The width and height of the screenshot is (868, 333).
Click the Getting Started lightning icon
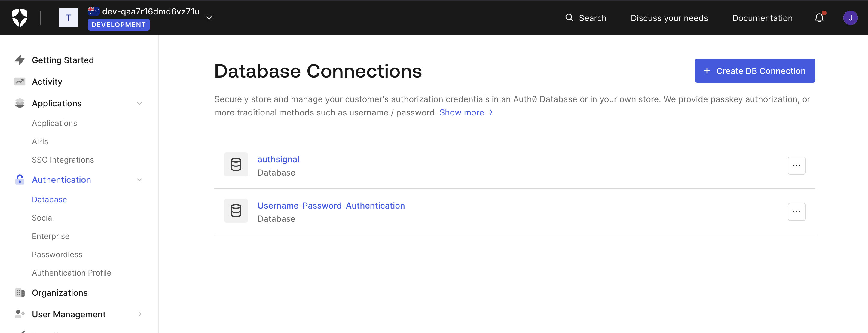click(20, 60)
